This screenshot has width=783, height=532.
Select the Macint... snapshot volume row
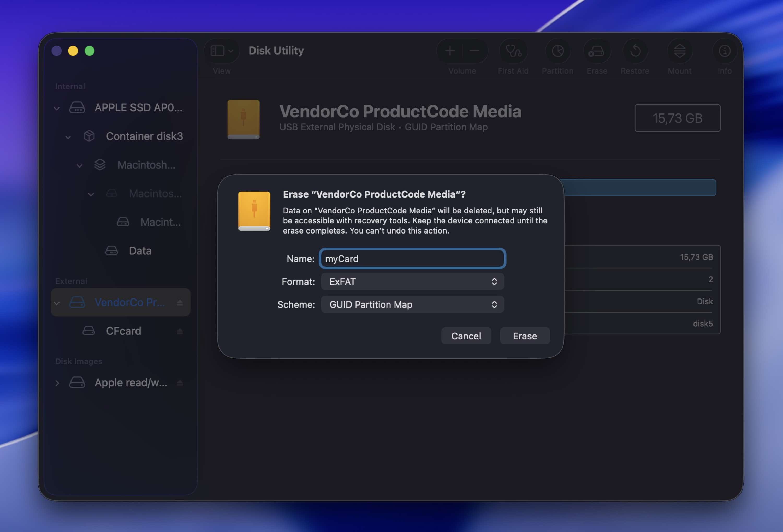[x=121, y=222]
